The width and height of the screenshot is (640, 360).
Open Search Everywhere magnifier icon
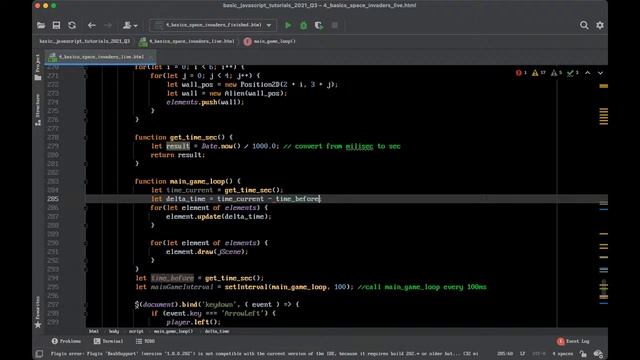coord(584,25)
